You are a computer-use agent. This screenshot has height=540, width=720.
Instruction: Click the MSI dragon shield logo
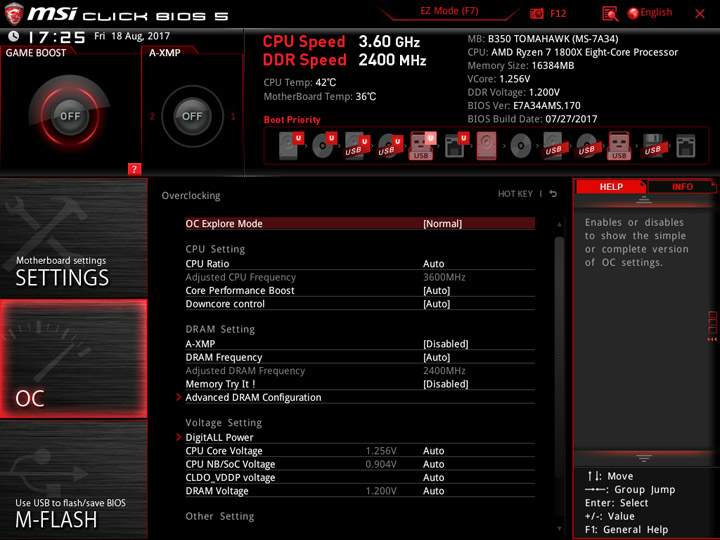coord(14,13)
